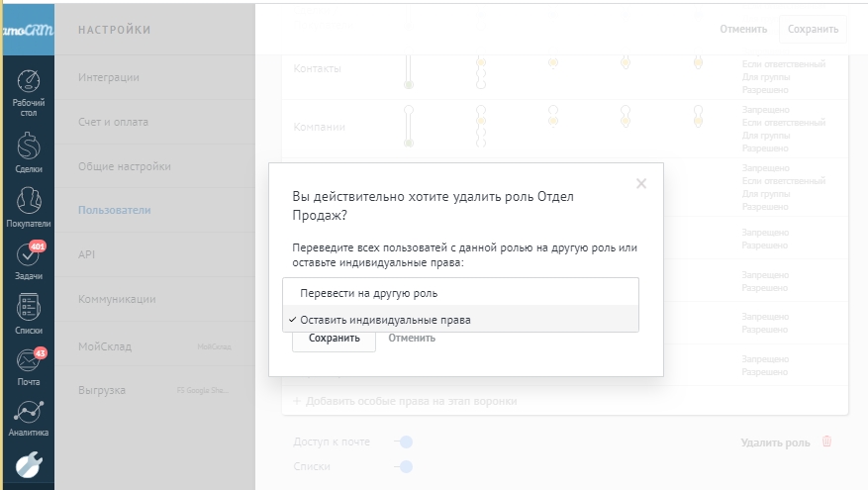Click the settings wrench icon in sidebar
Image resolution: width=868 pixels, height=490 pixels.
coord(29,463)
